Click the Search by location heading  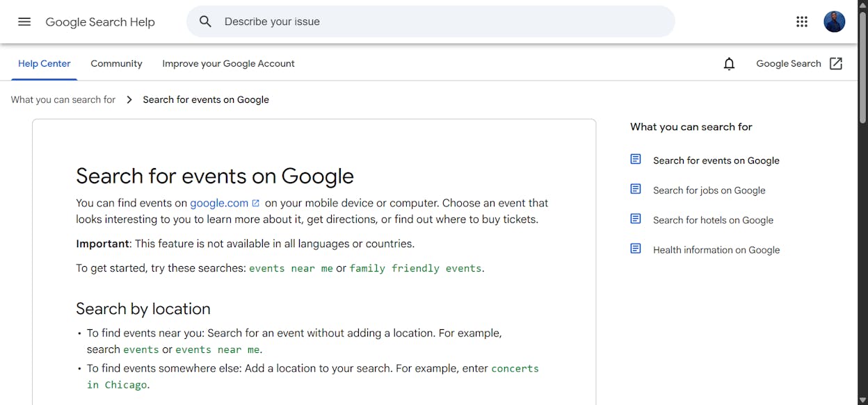coord(143,308)
